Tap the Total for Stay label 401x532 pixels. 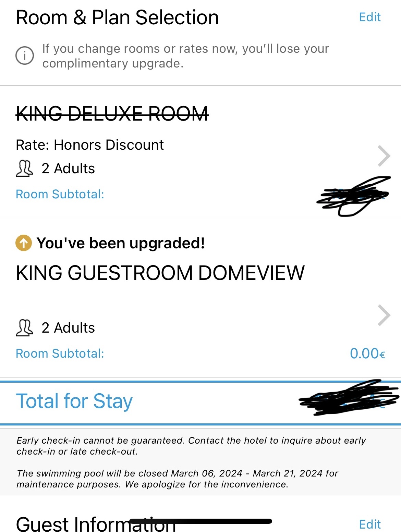point(74,401)
